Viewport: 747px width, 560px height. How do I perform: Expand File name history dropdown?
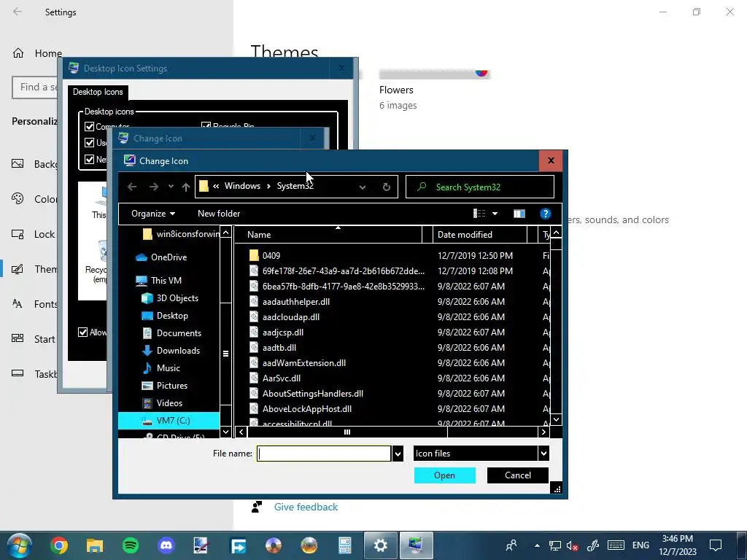pos(398,454)
